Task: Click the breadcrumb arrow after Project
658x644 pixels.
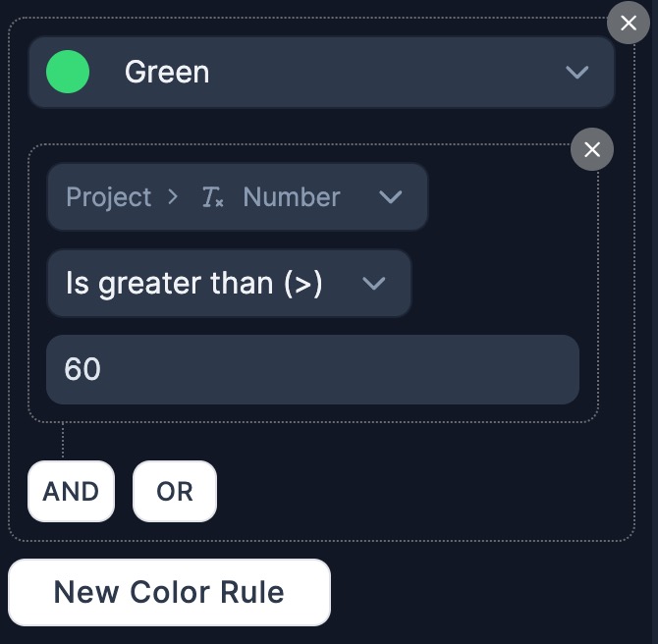Action: click(174, 197)
